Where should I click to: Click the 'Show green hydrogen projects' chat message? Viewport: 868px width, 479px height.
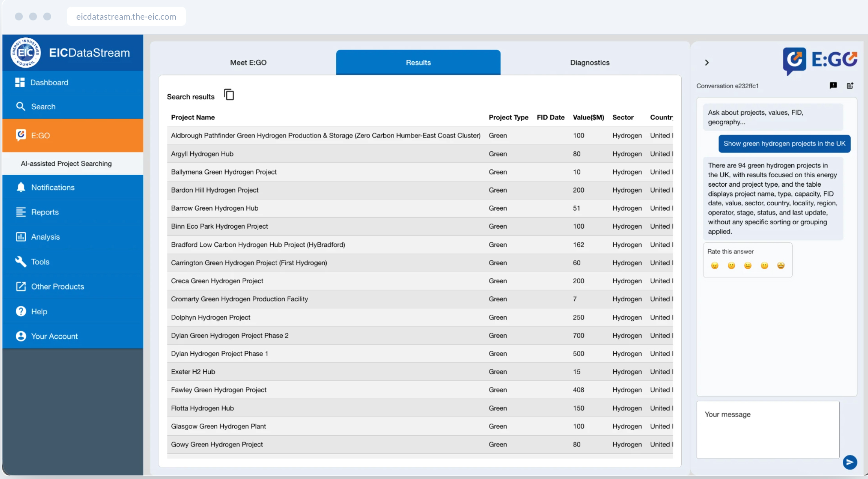[x=784, y=143]
